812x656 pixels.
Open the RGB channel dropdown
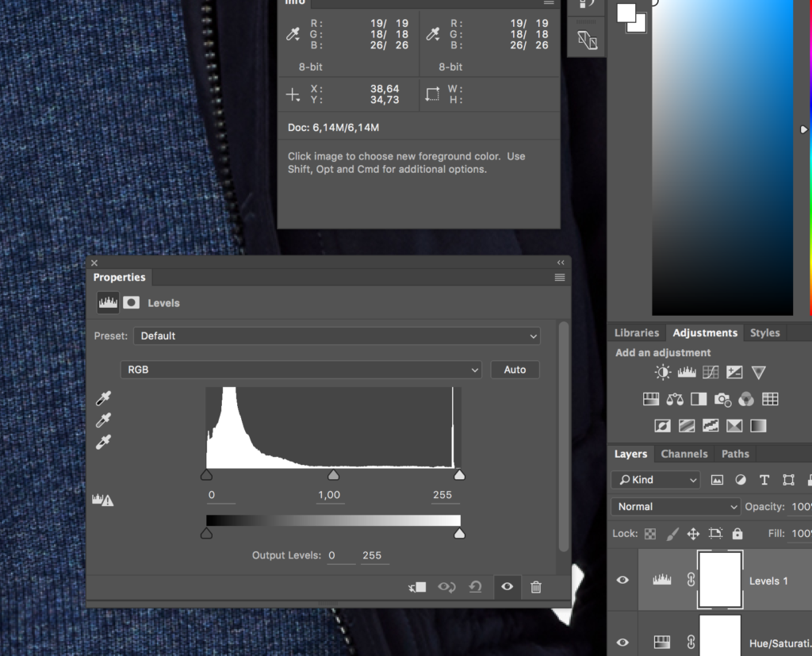pyautogui.click(x=301, y=370)
